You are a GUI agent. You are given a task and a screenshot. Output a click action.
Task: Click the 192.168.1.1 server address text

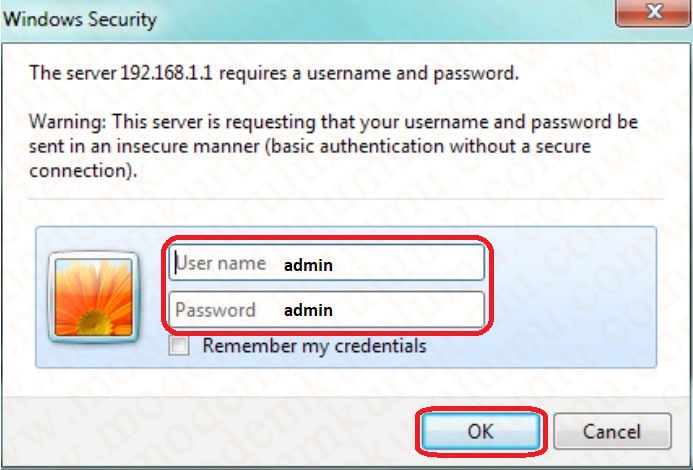click(x=167, y=73)
